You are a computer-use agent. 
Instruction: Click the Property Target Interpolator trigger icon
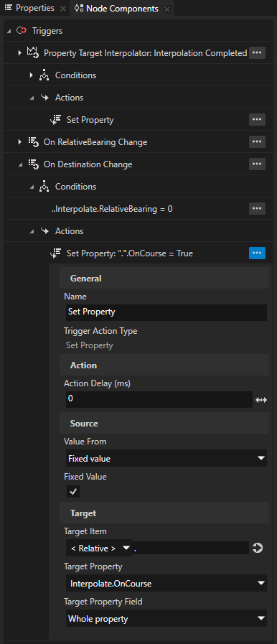coord(32,52)
